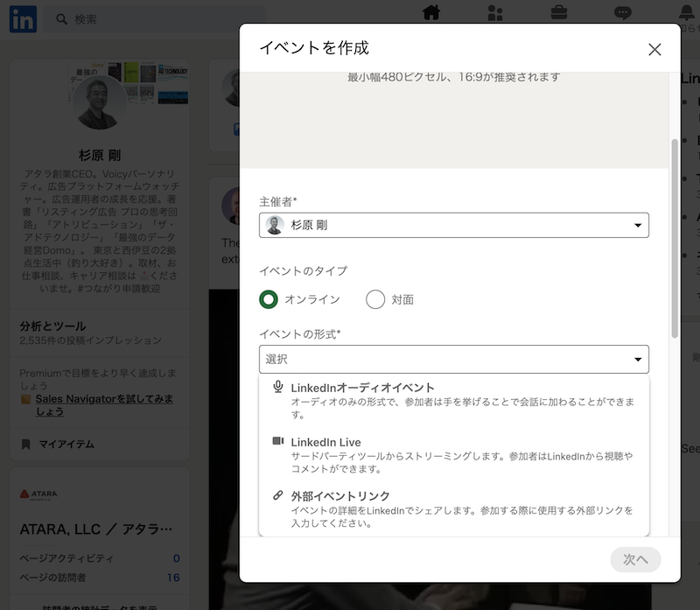Open マイアイテム link
Screen dimensions: 700x610
tap(66, 444)
